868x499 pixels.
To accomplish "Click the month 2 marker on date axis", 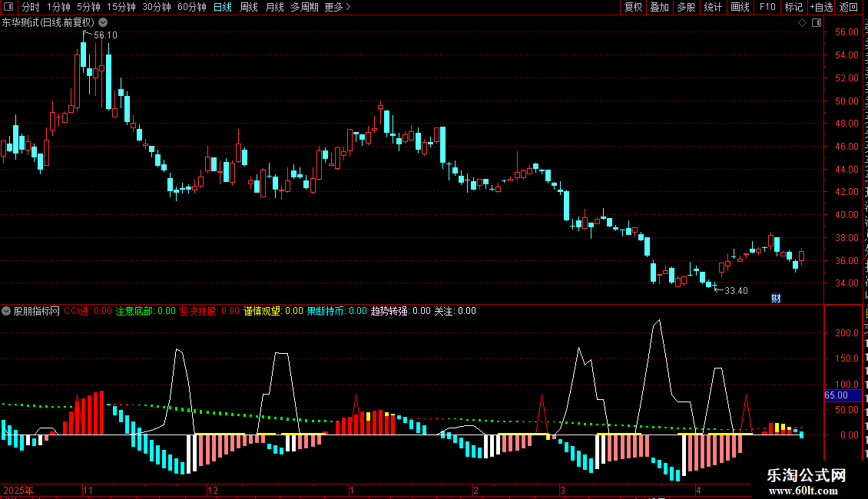I will 475,490.
